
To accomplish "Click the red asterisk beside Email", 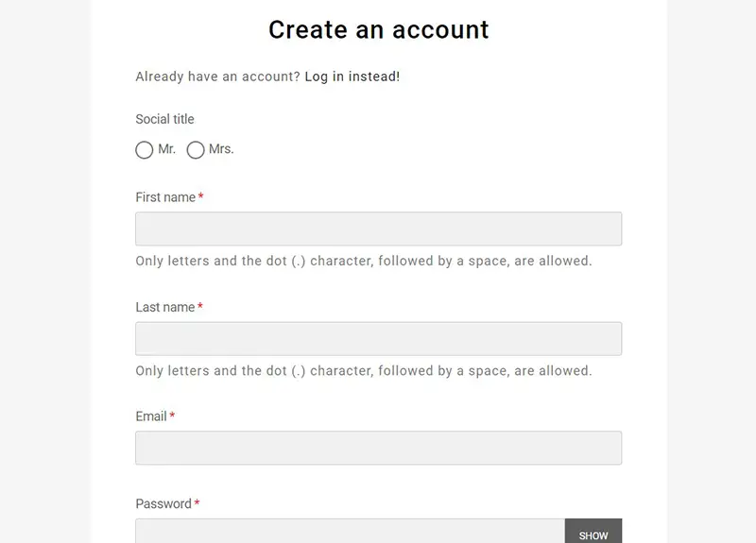I will [172, 415].
